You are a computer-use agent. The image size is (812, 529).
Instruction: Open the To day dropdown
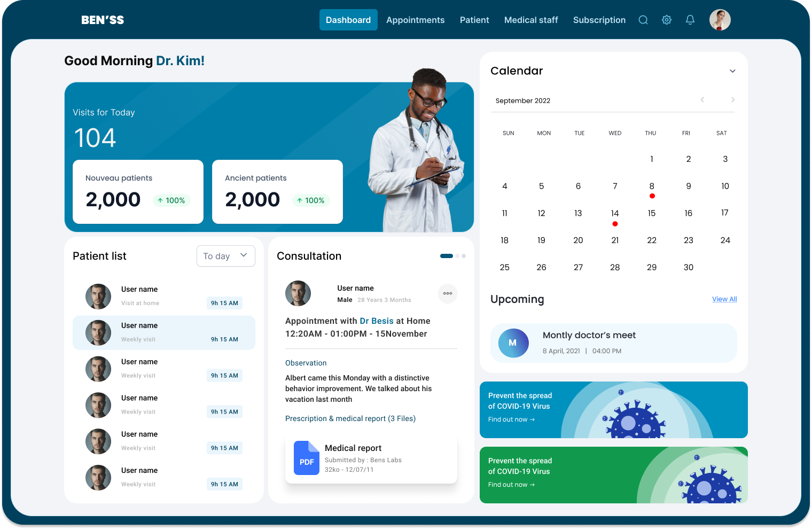(226, 256)
